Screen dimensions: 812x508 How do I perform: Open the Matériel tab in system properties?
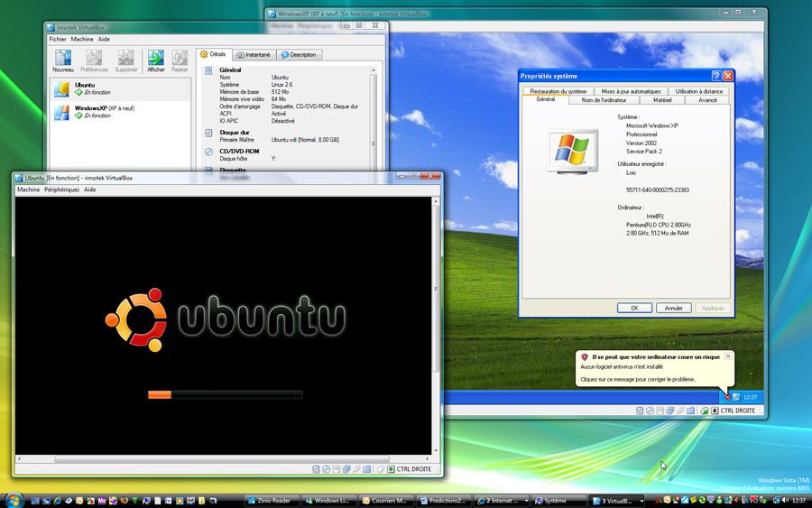pyautogui.click(x=661, y=100)
